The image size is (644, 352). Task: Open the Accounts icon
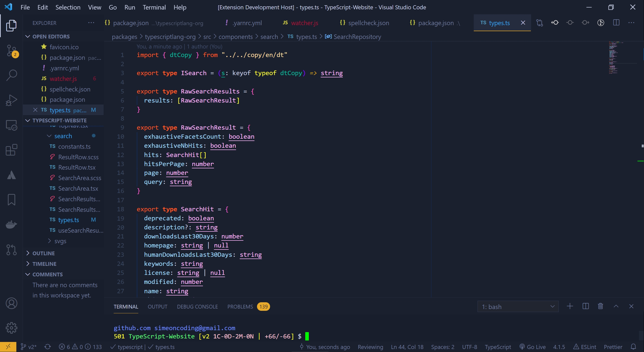11,303
